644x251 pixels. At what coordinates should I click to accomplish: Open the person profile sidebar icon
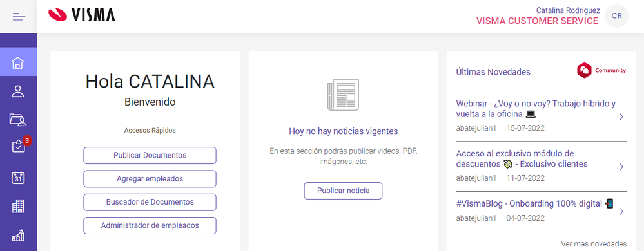(17, 91)
